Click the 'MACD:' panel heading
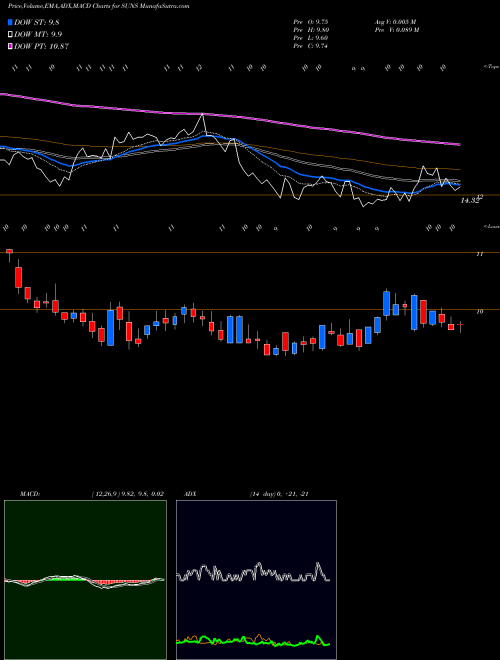The width and height of the screenshot is (500, 660). coord(29,494)
